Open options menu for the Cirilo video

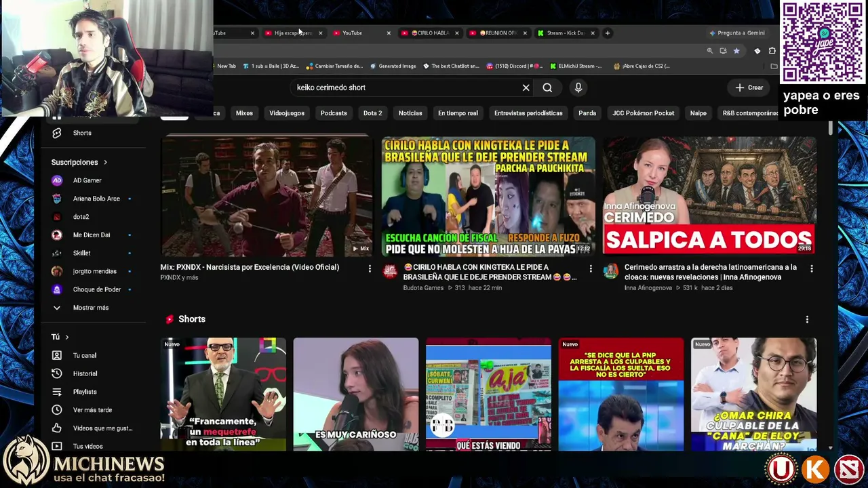tap(591, 269)
